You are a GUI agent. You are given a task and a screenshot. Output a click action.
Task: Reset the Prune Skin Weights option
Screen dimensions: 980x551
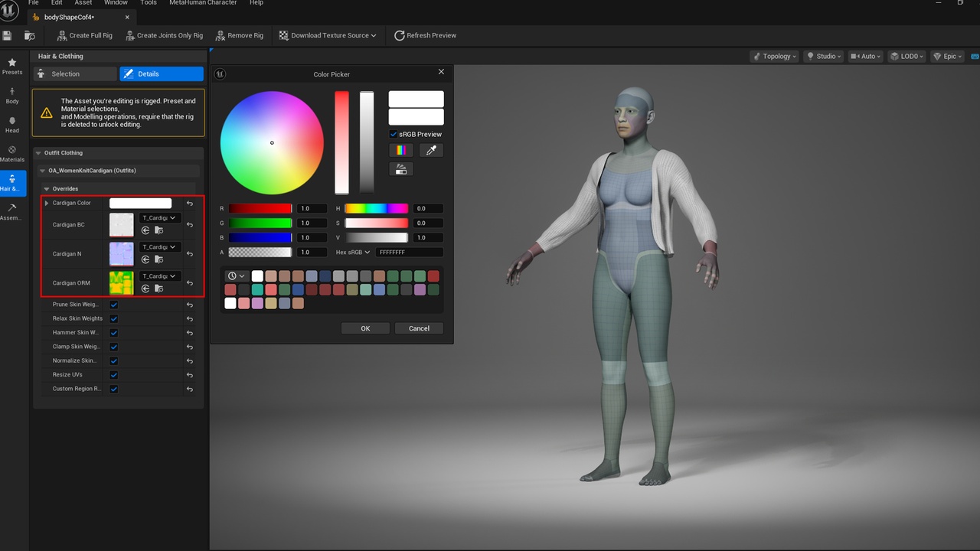(x=190, y=305)
